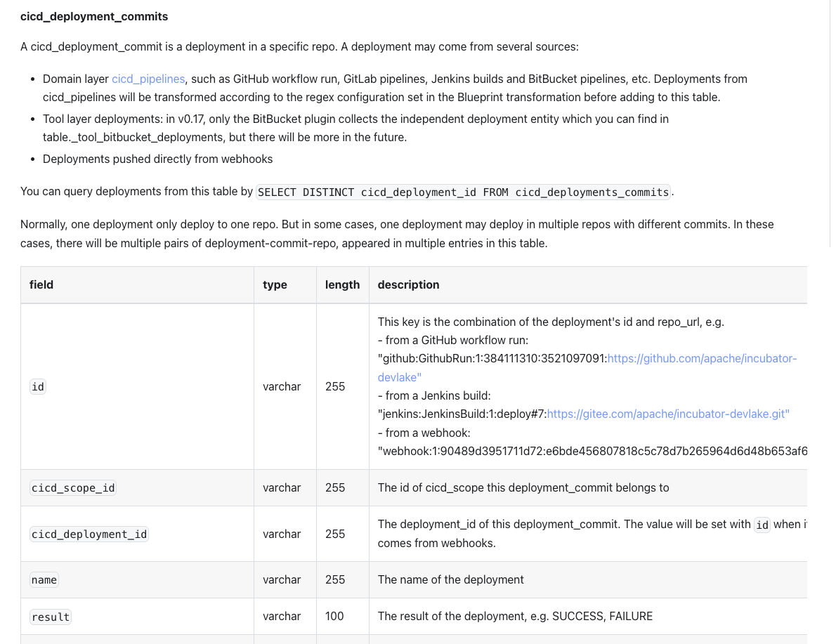This screenshot has width=836, height=644.
Task: Click the "description" column header
Action: point(408,284)
